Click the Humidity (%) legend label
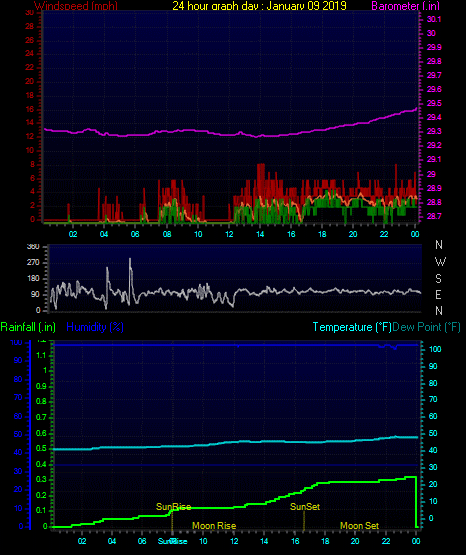The width and height of the screenshot is (466, 555). coord(95,327)
